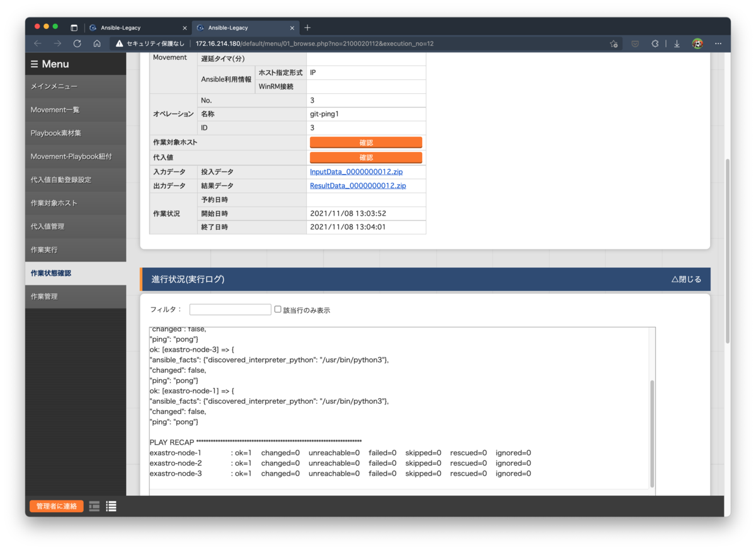Click start time 2021/11/08 13:03:52

348,214
